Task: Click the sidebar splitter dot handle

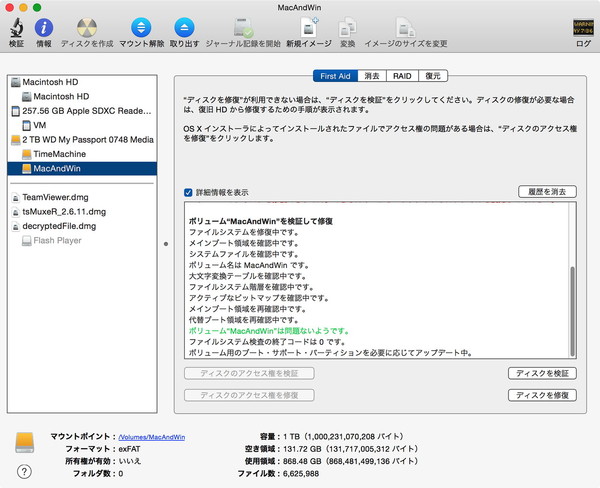Action: [166, 244]
